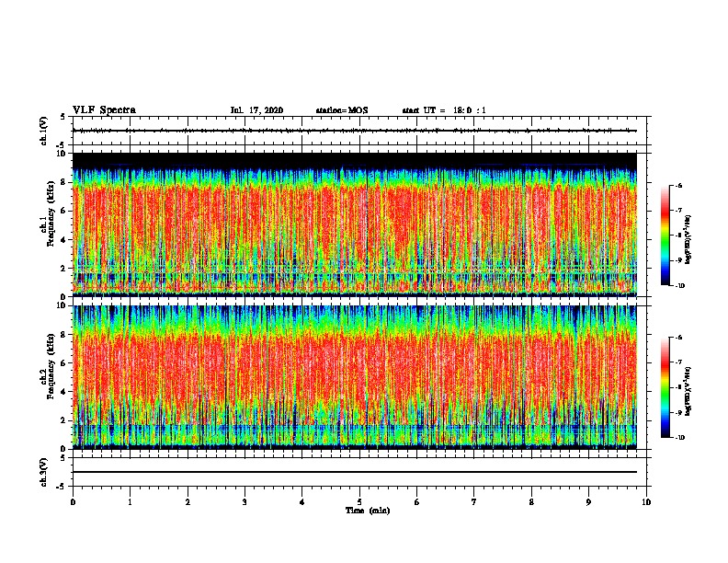Viewport: 728px width, 563px height.
Task: Click time axis tick label "3"
Action: [x=245, y=502]
